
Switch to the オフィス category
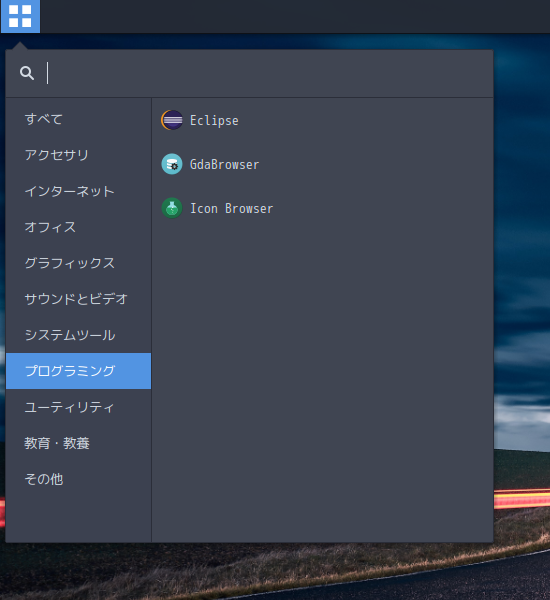coord(78,227)
